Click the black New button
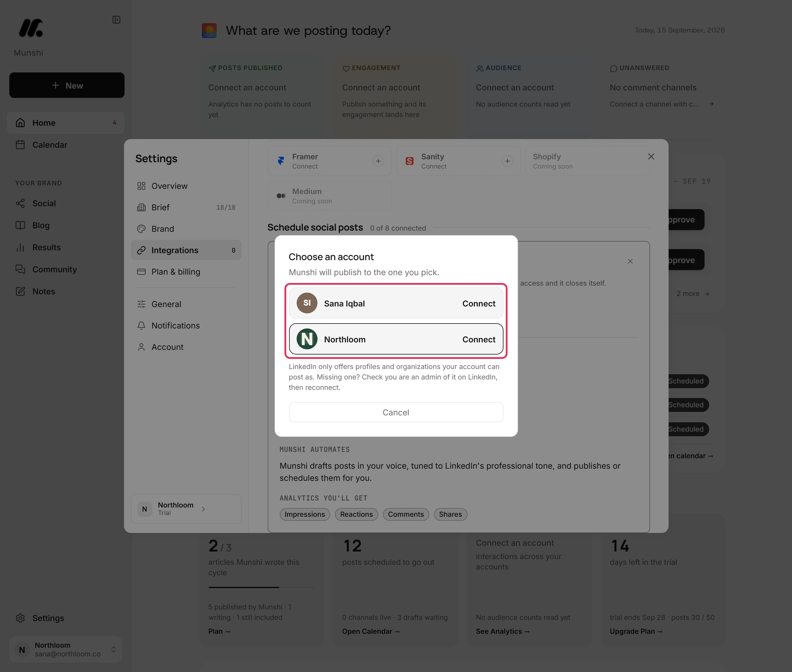792x672 pixels. (x=67, y=85)
